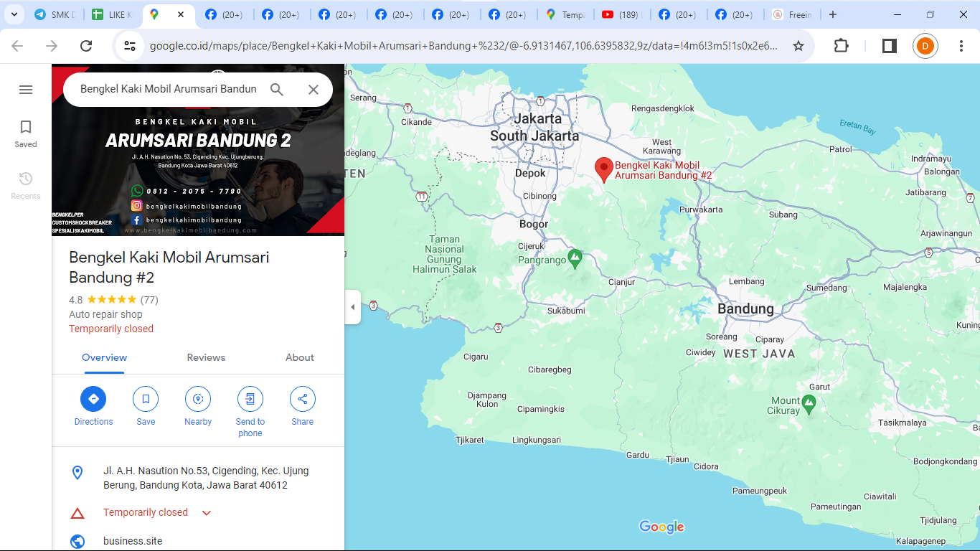Viewport: 980px width, 551px height.
Task: Click the Nearby search icon
Action: [x=198, y=399]
